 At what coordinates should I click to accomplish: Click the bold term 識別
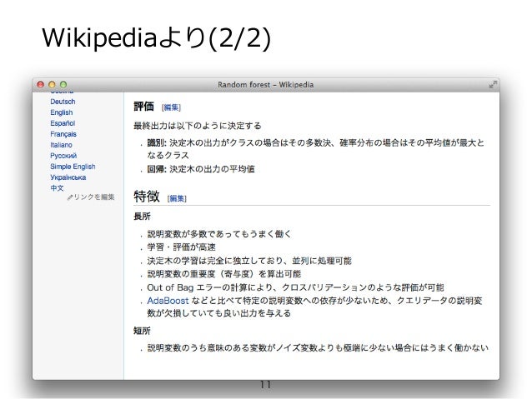pyautogui.click(x=156, y=142)
